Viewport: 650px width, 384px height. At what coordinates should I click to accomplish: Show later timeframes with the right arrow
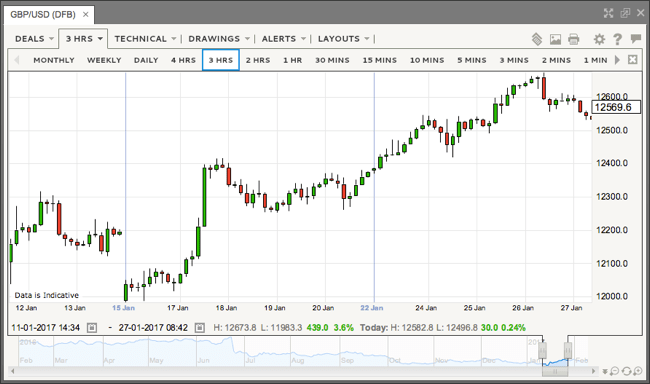point(617,60)
